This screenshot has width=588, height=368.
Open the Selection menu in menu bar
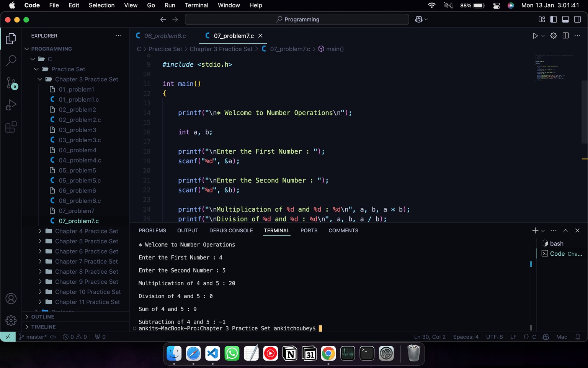coord(101,5)
